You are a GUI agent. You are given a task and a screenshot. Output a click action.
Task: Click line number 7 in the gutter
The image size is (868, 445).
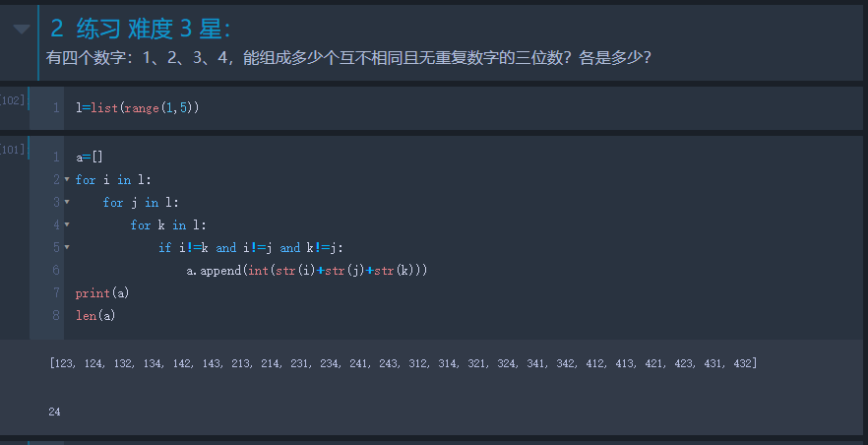(56, 292)
